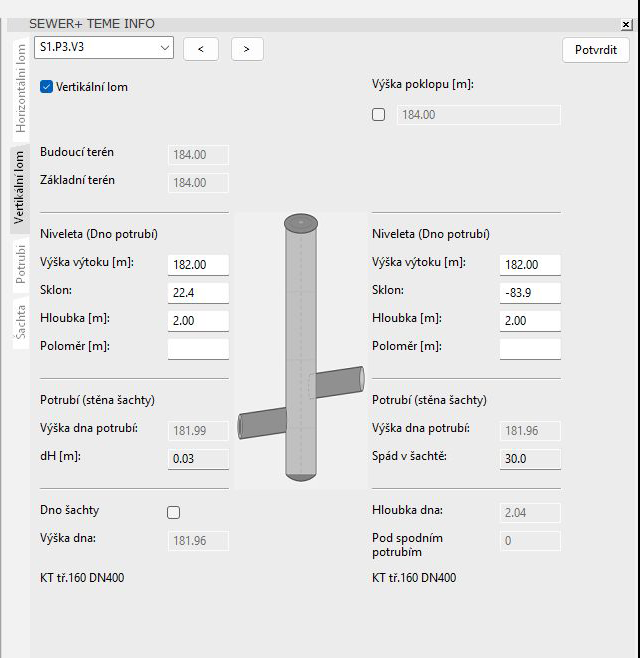Image resolution: width=640 pixels, height=658 pixels.
Task: Edit Spád v šachtě field 30.0
Action: click(530, 459)
